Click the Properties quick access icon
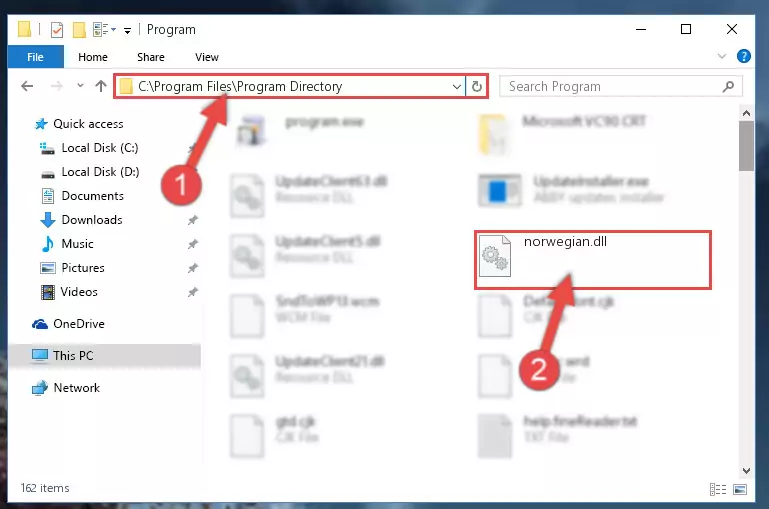The height and width of the screenshot is (509, 769). (57, 29)
